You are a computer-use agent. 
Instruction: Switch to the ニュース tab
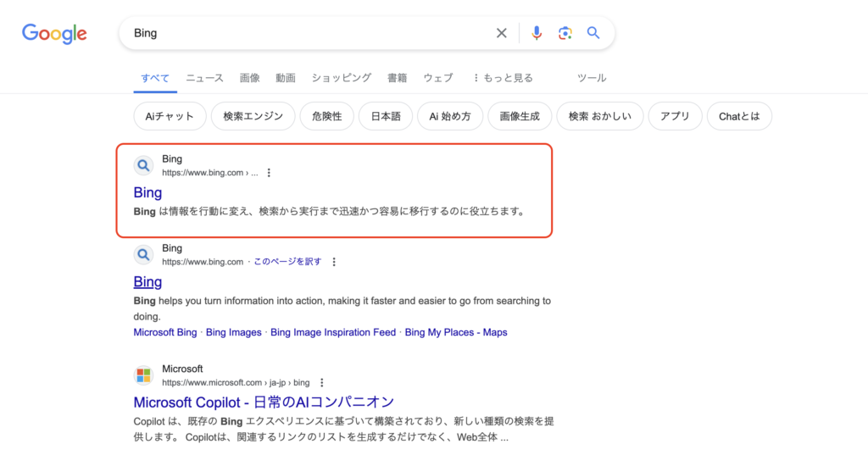click(x=204, y=78)
